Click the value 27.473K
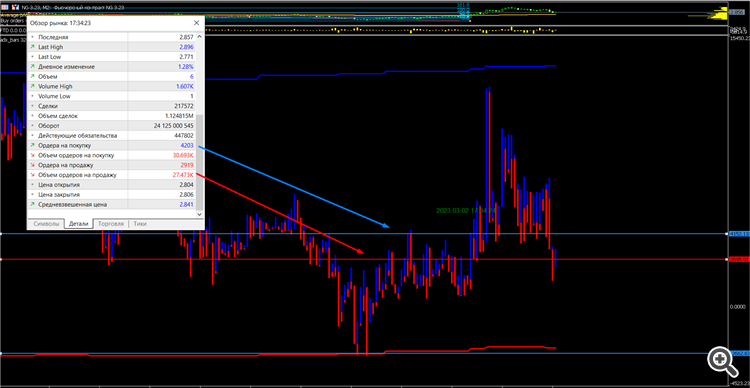Viewport: 750px width, 388px height. point(183,175)
